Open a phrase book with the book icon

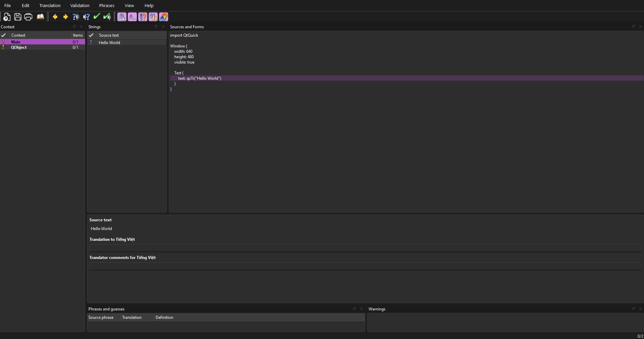pyautogui.click(x=40, y=17)
